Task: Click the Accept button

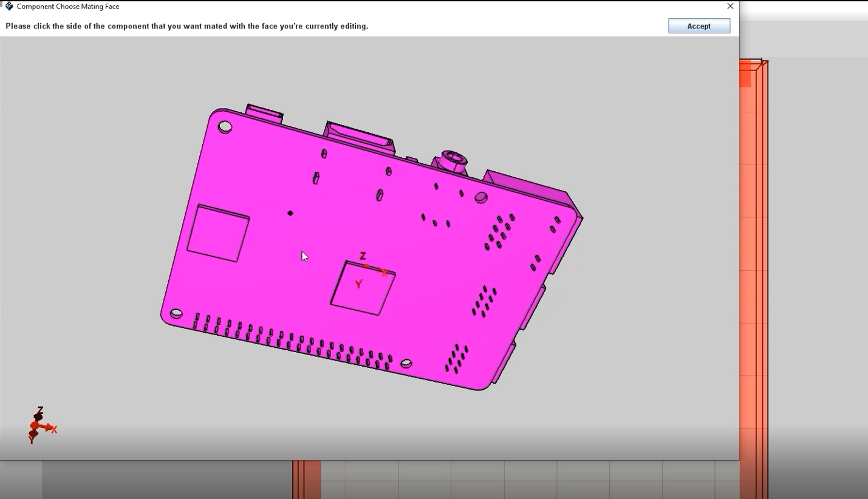Action: [x=699, y=26]
